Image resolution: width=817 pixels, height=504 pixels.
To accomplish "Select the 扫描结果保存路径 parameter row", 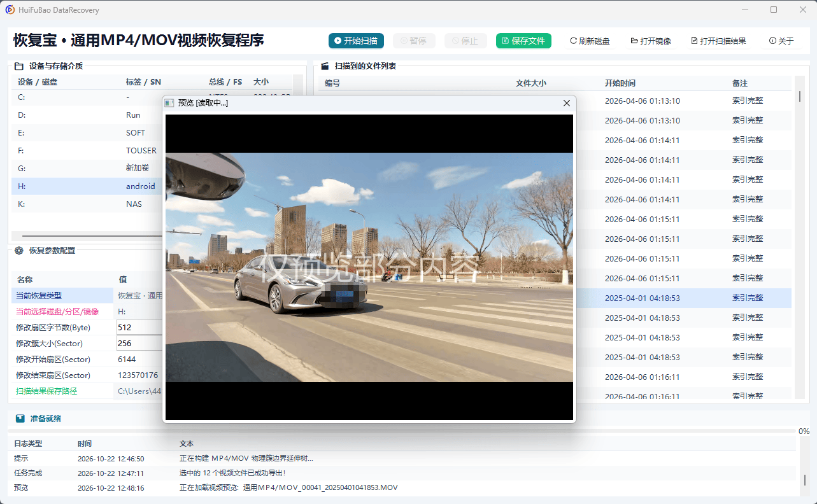I will (x=88, y=391).
